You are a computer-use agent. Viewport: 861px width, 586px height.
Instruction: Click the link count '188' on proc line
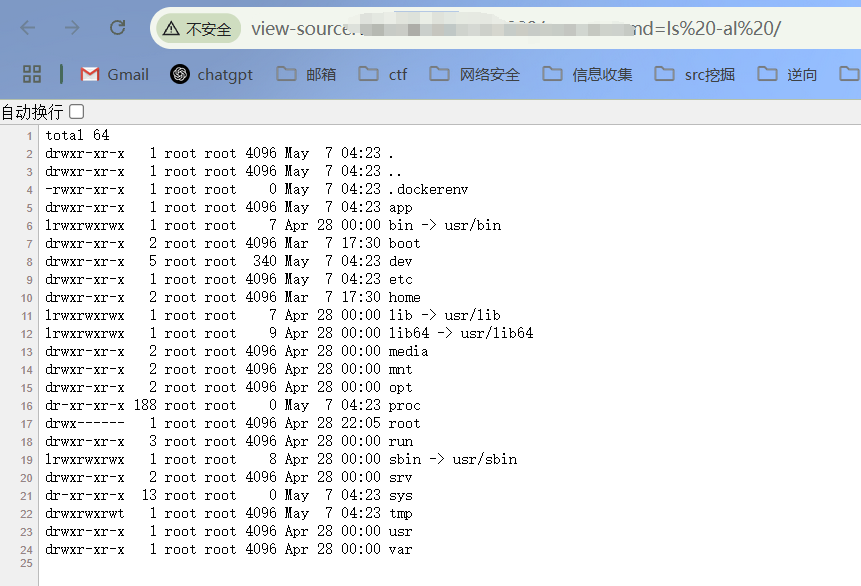pyautogui.click(x=145, y=405)
